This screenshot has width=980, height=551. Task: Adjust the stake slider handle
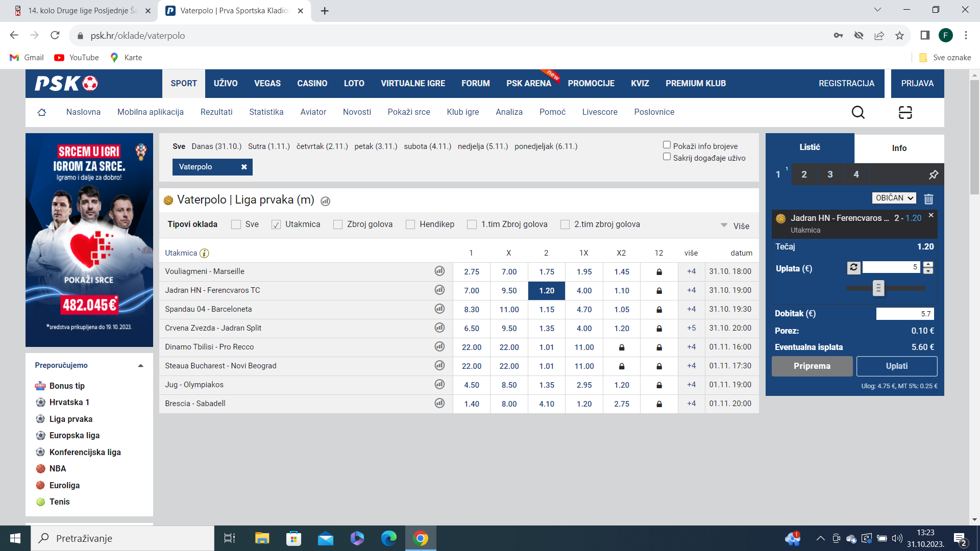tap(878, 288)
